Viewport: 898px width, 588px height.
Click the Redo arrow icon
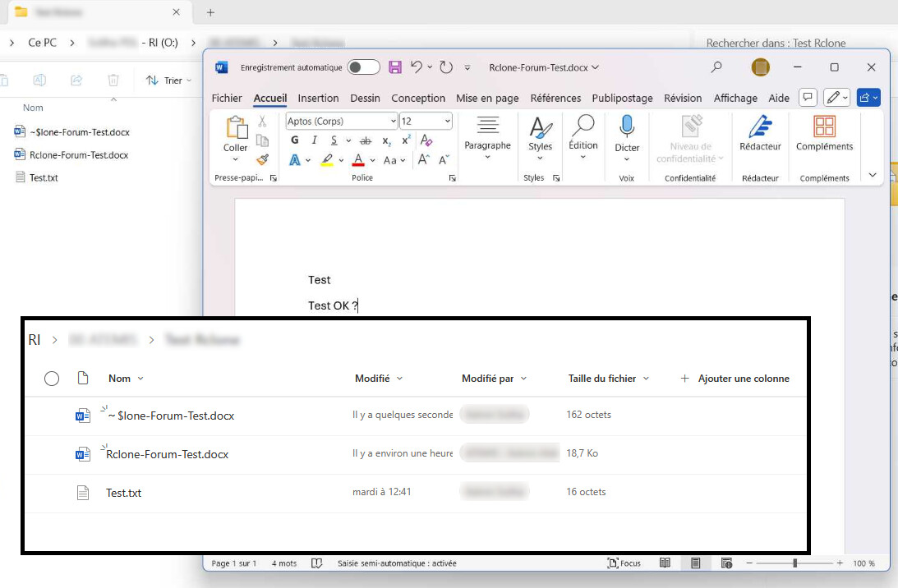446,67
